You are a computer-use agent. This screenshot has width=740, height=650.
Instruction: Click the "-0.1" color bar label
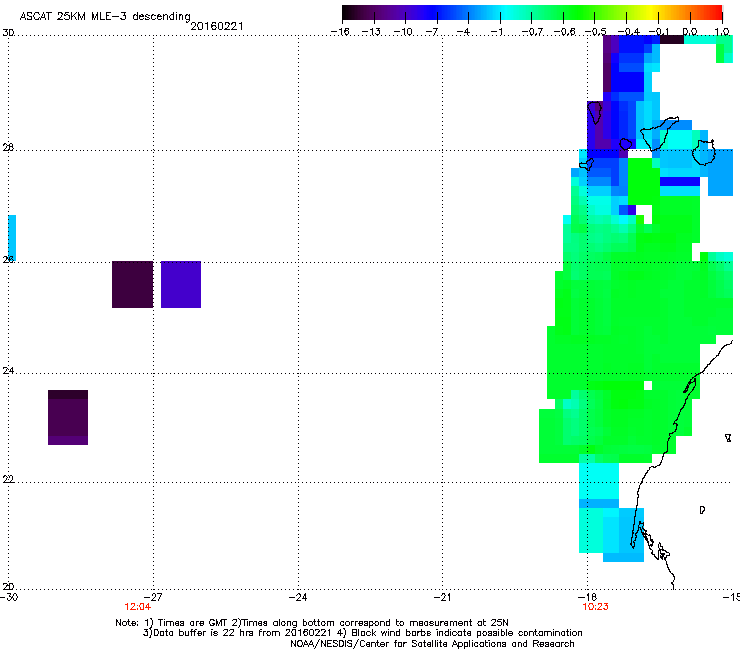point(659,32)
